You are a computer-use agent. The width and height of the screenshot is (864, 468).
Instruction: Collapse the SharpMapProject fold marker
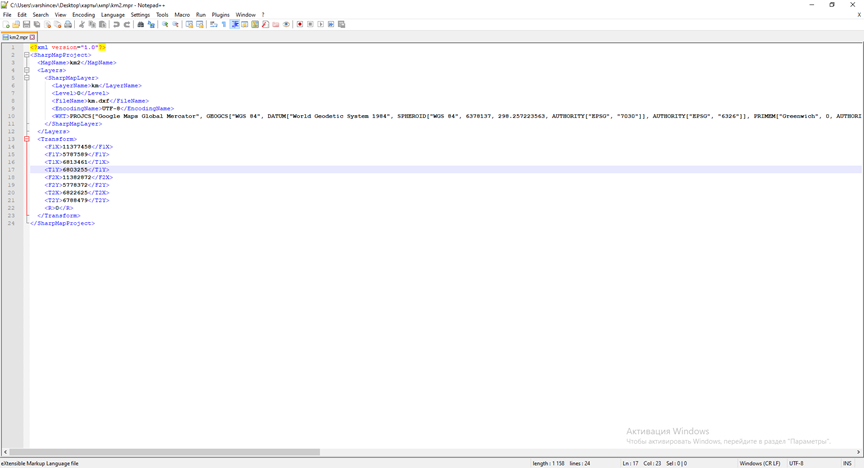pyautogui.click(x=27, y=55)
